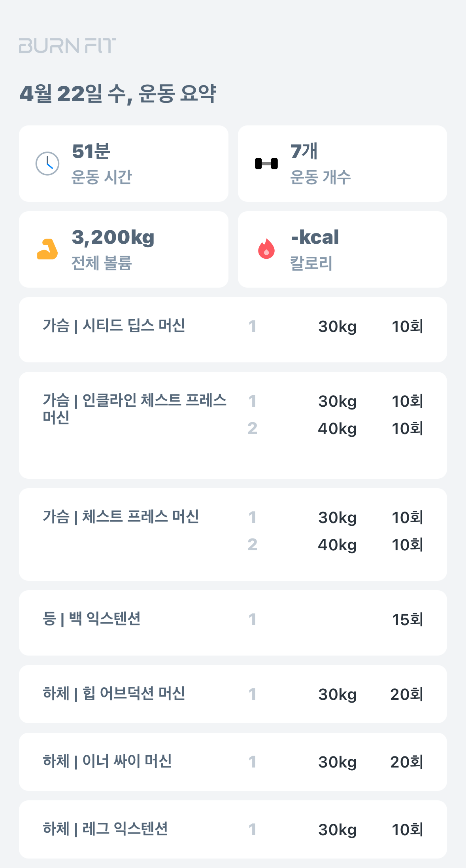Click the flexed arm volume icon
This screenshot has width=466, height=868.
point(47,249)
